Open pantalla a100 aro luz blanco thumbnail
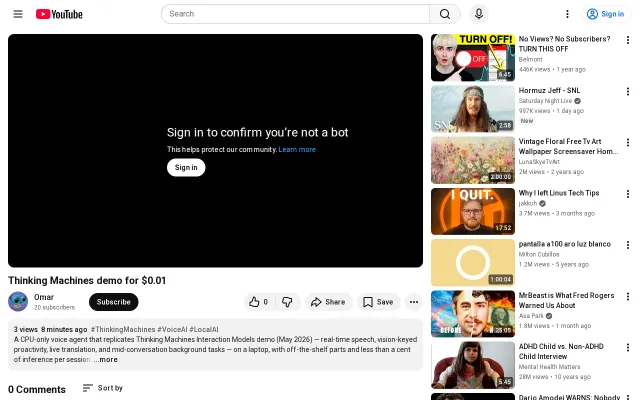The image size is (640, 400). (473, 262)
